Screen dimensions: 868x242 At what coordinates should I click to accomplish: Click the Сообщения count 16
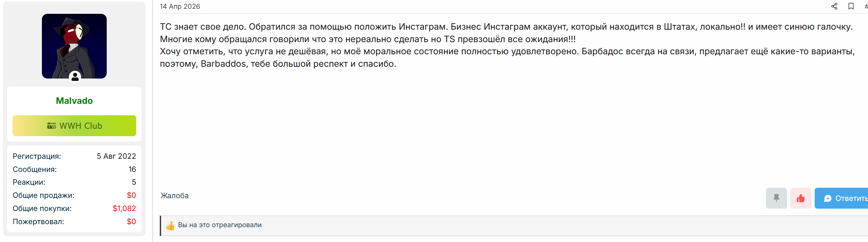tap(132, 169)
